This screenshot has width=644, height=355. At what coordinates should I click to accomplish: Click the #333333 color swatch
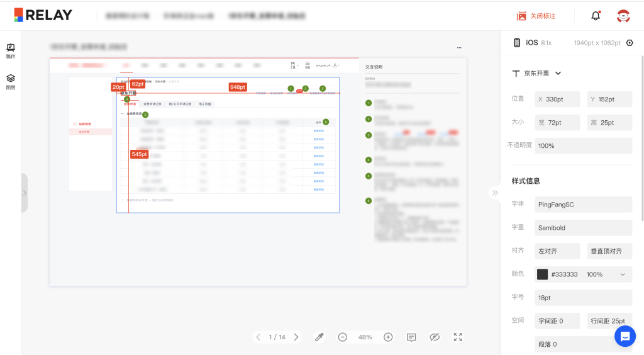pyautogui.click(x=542, y=274)
